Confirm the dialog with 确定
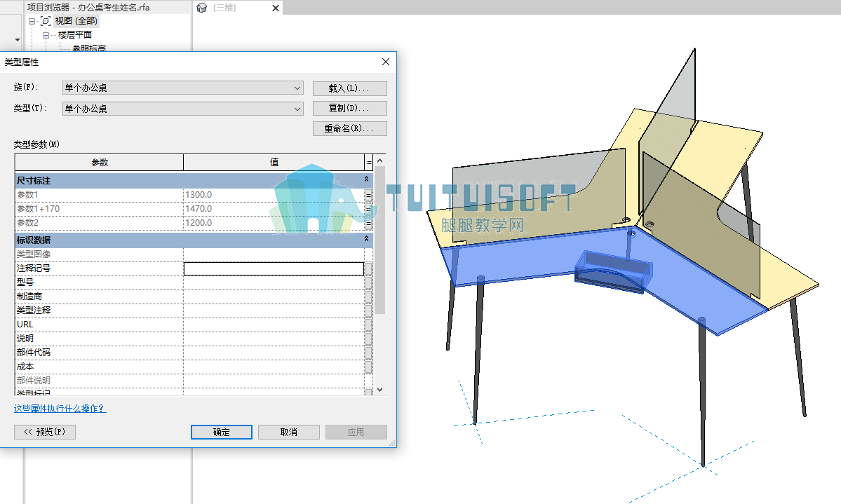Screen dimensions: 841x504 [x=222, y=433]
